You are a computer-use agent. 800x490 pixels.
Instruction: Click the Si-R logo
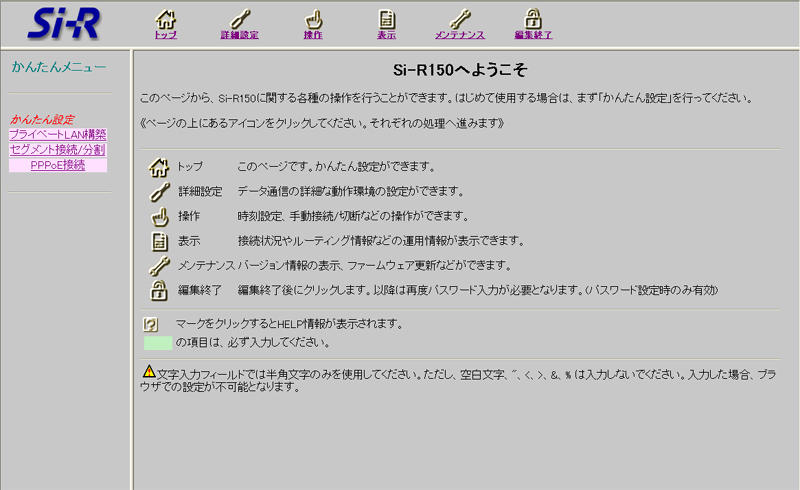(x=64, y=23)
